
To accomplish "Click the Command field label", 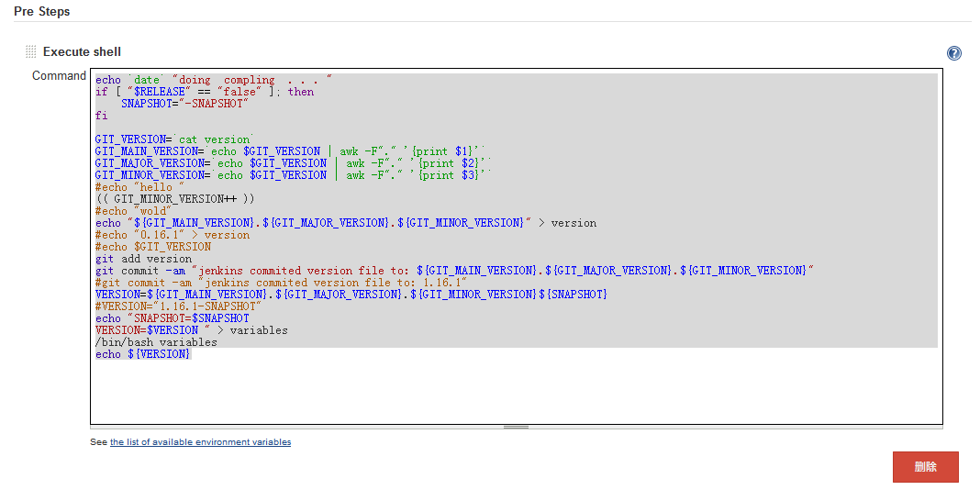I will (x=59, y=75).
